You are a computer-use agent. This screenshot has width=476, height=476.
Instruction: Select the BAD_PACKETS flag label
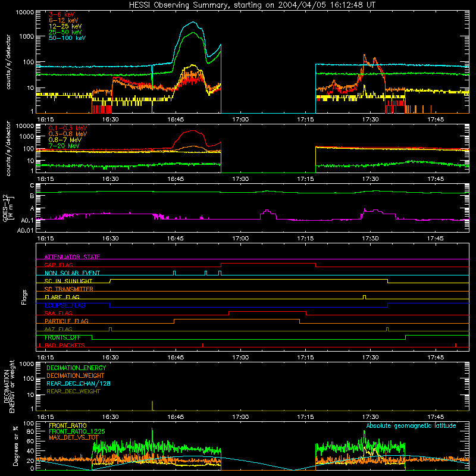pos(65,345)
